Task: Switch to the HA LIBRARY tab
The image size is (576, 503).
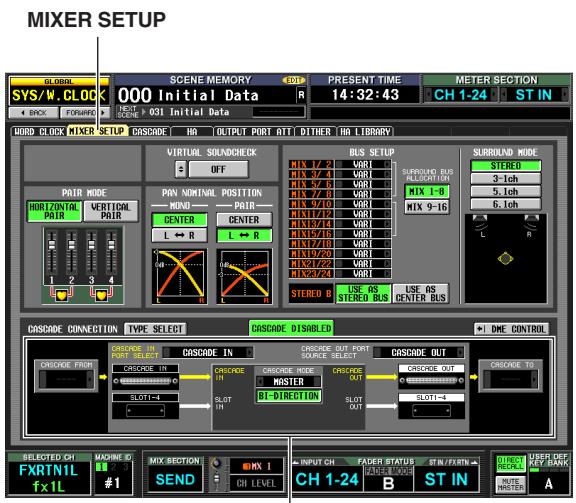Action: (365, 132)
